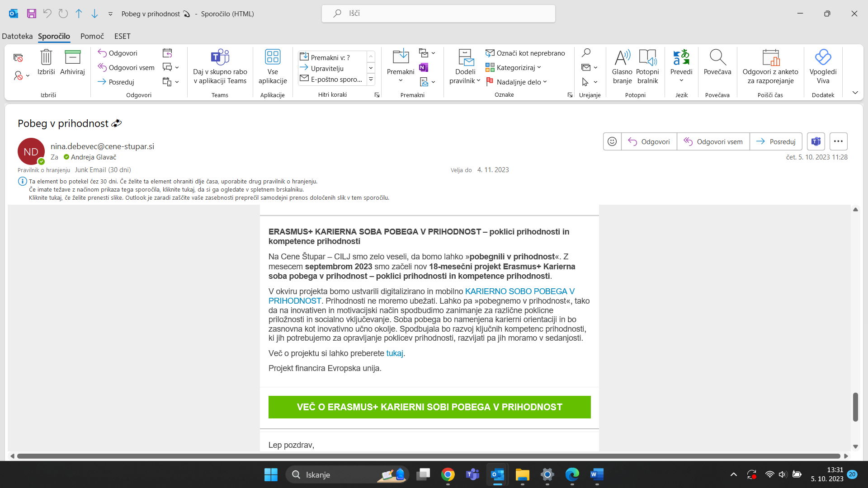The width and height of the screenshot is (868, 488).
Task: Switch to the Pomoč ribbon tab
Action: point(92,36)
